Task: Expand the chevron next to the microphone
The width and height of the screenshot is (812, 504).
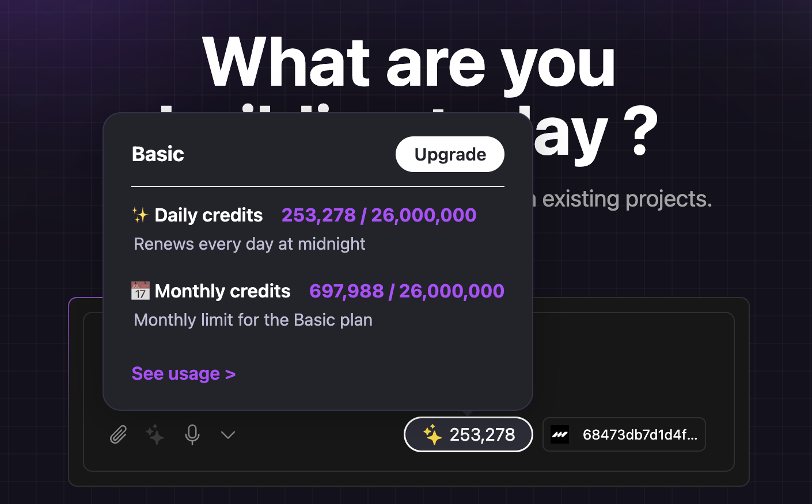Action: tap(227, 436)
